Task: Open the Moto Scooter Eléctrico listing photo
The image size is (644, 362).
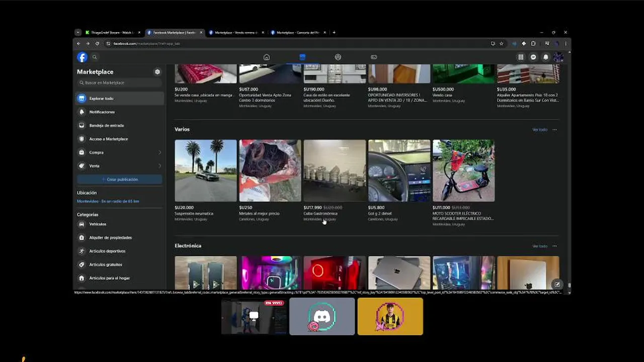Action: point(463,170)
